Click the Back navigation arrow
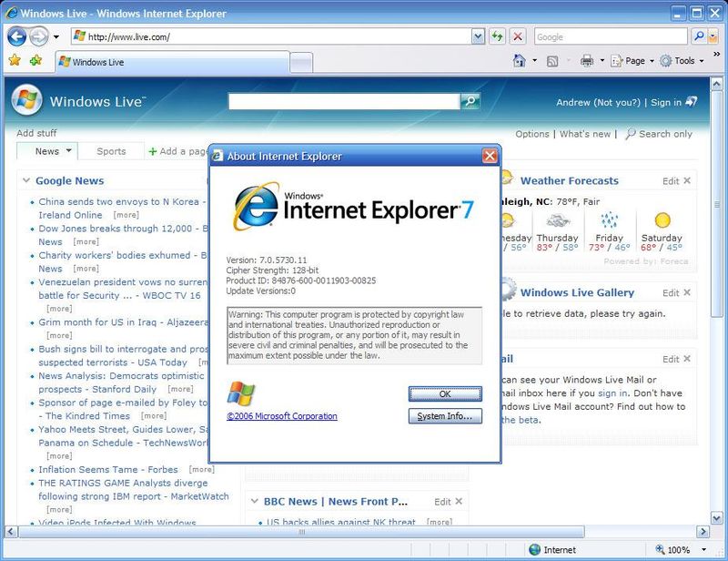Image resolution: width=728 pixels, height=561 pixels. tap(15, 36)
